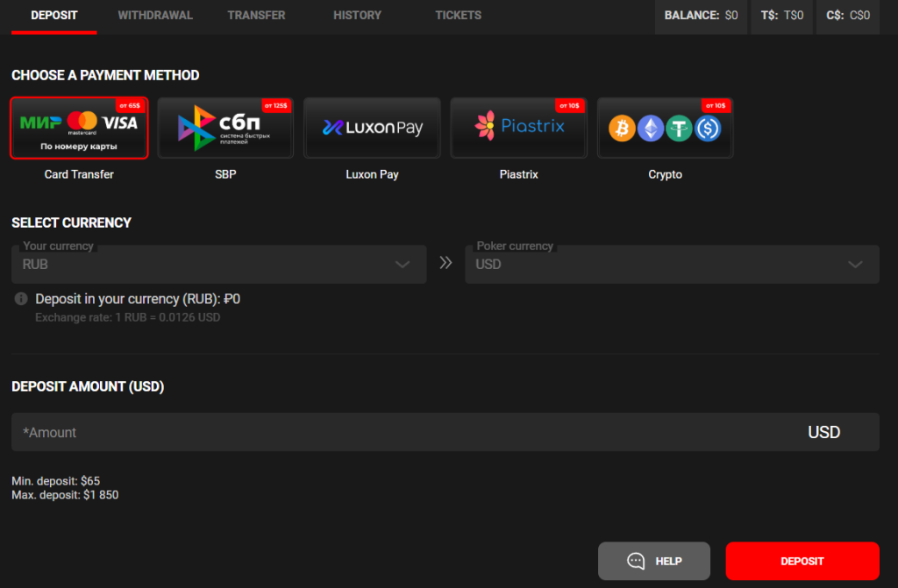Choose the Crypto payment method

[665, 128]
